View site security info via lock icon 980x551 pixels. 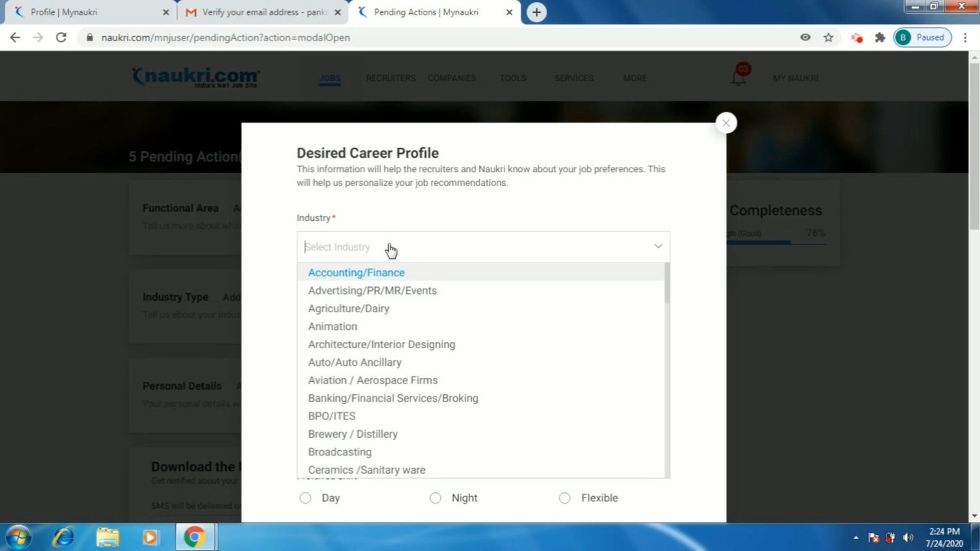pyautogui.click(x=90, y=37)
